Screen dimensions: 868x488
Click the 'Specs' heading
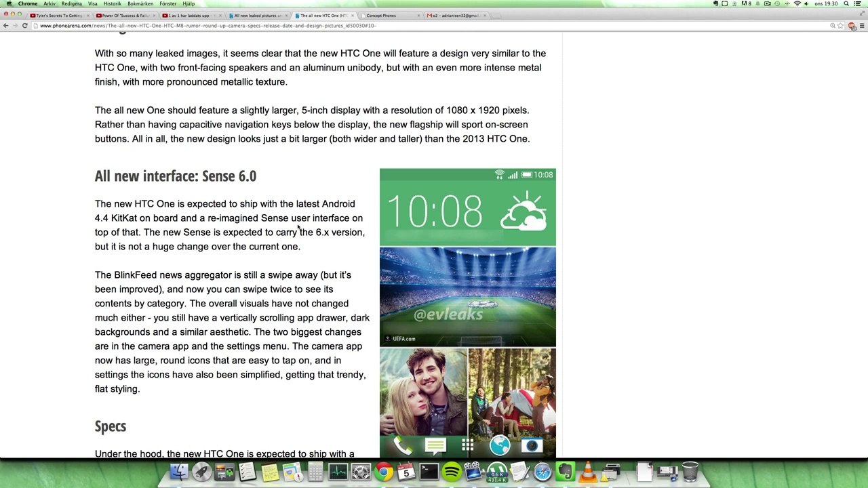point(111,426)
